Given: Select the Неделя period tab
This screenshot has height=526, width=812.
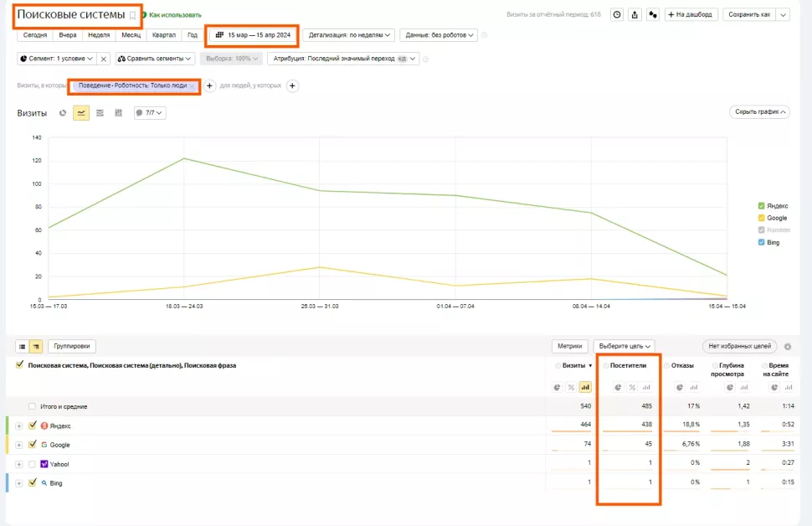Looking at the screenshot, I should click(x=99, y=35).
